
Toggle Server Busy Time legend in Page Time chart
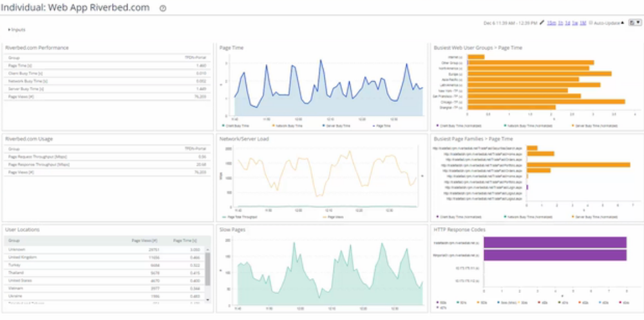(336, 126)
